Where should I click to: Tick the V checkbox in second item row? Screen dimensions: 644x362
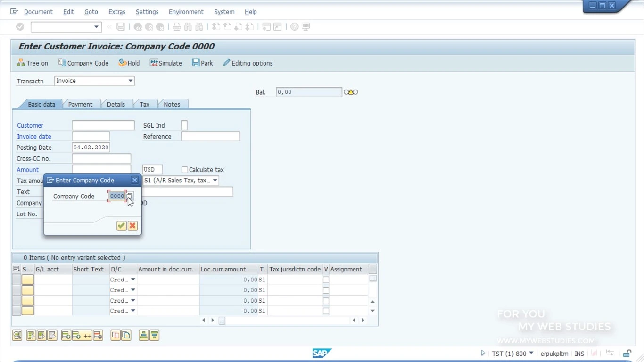[x=326, y=290]
